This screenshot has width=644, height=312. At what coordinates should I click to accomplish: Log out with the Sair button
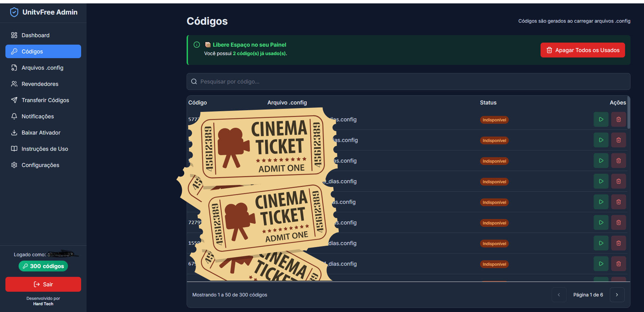tap(43, 284)
